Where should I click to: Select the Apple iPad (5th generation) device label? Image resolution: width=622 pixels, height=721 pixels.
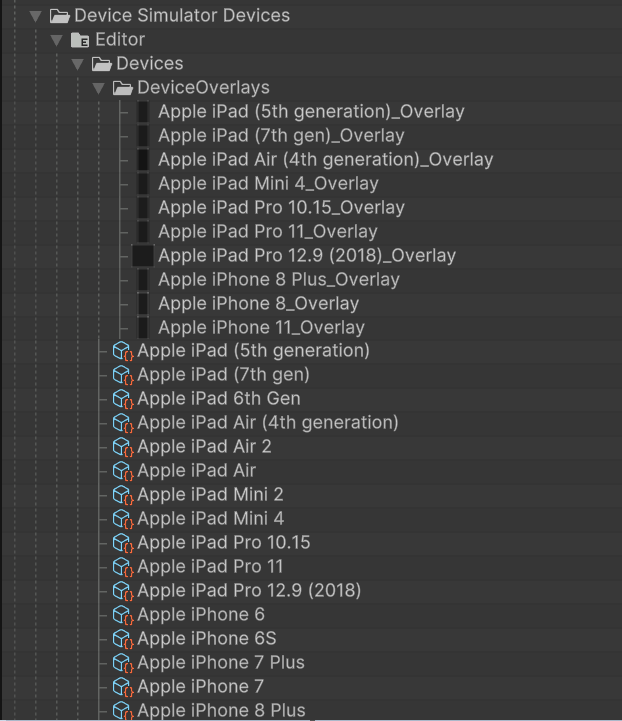coord(253,351)
